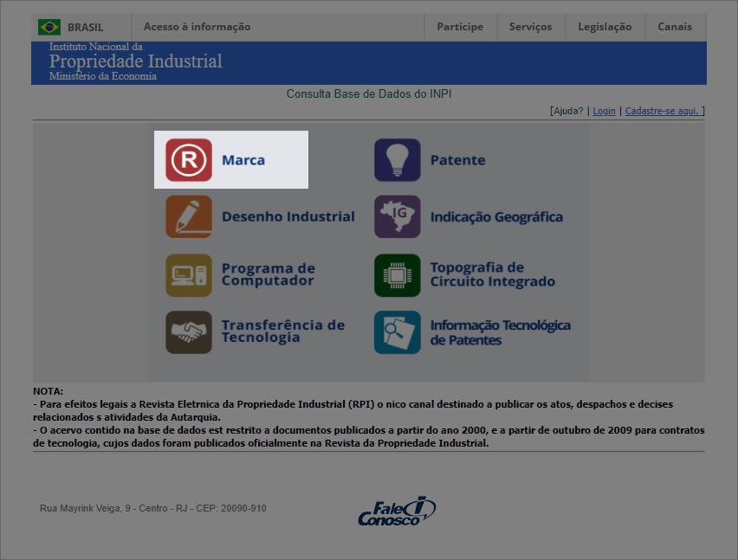738x560 pixels.
Task: Open Informação Tecnológica de Patentes link
Action: (x=501, y=332)
